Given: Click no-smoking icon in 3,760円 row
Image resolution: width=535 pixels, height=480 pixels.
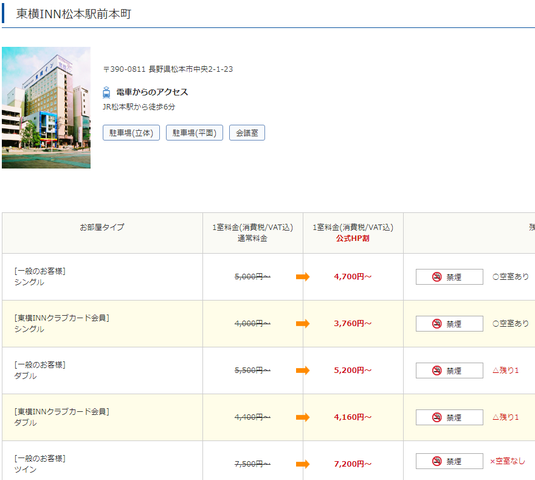Looking at the screenshot, I should pos(437,323).
